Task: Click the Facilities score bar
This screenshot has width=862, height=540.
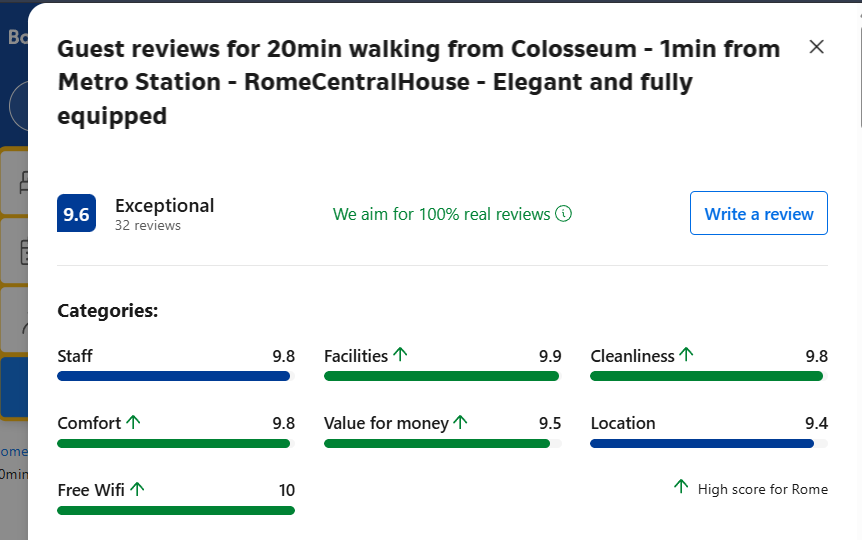Action: coord(443,376)
